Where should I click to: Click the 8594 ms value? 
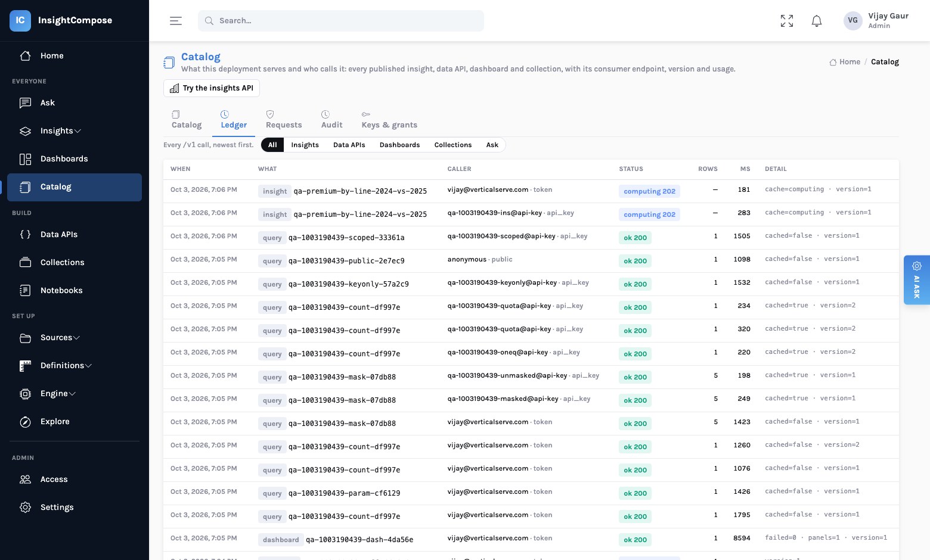point(742,538)
